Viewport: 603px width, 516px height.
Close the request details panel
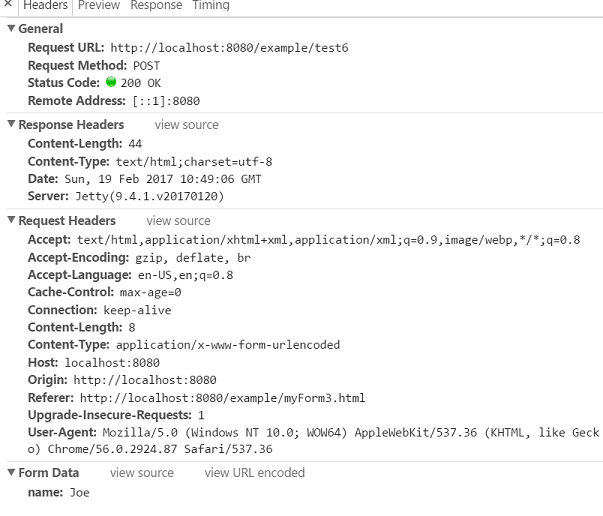(8, 5)
